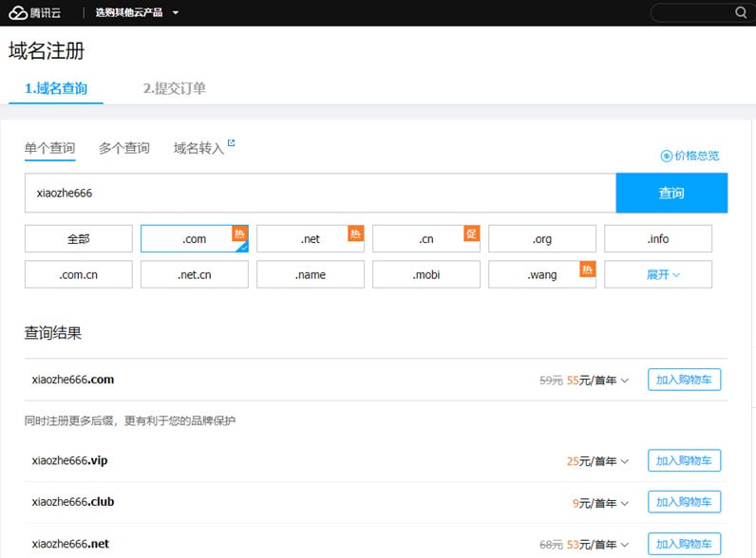Select the 单个查询 tab
Image resolution: width=756 pixels, height=558 pixels.
point(49,148)
